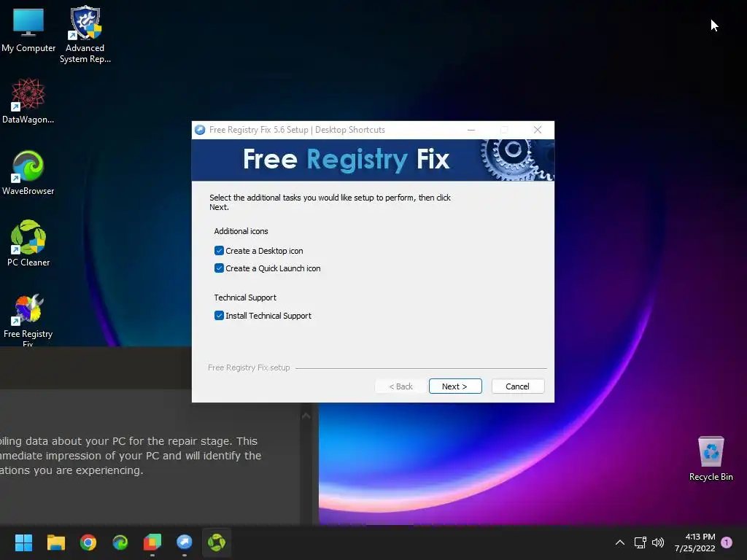The height and width of the screenshot is (560, 747).
Task: Close the Free Registry Fix setup window
Action: coord(538,130)
